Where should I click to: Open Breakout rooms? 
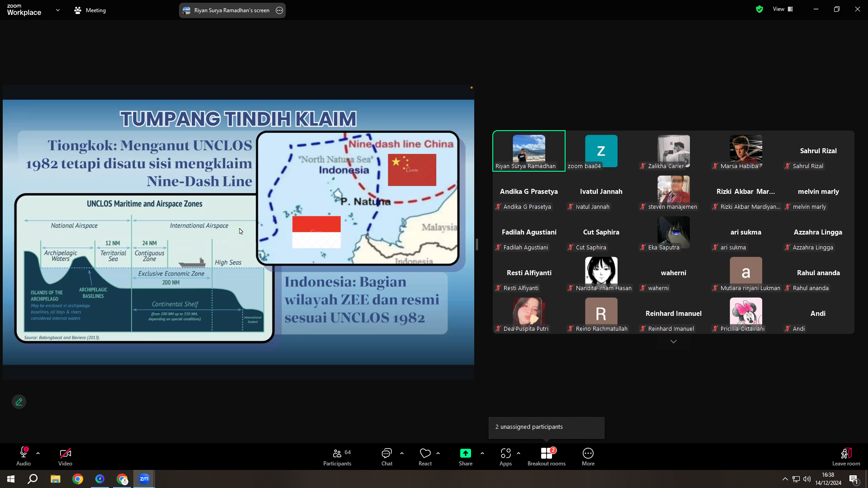[x=547, y=456]
